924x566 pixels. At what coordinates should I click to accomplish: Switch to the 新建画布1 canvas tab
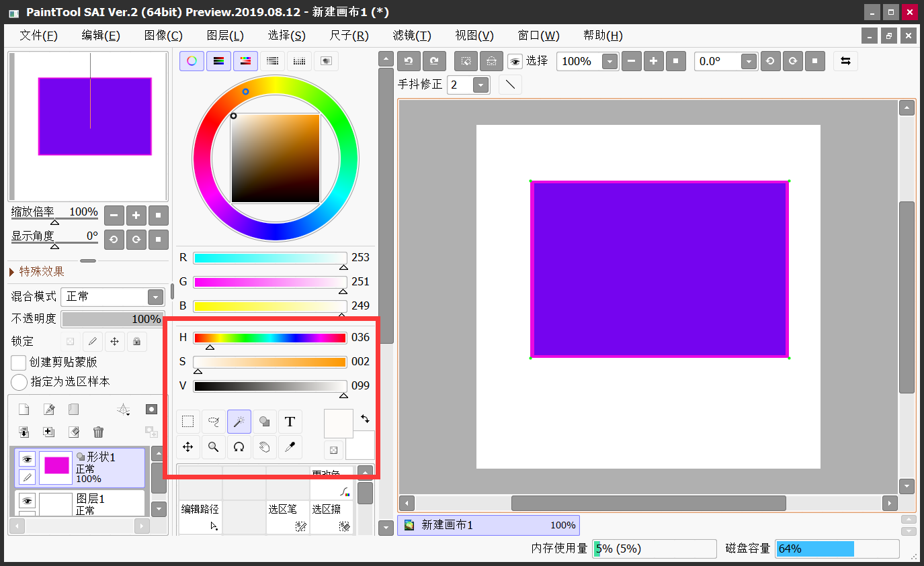[489, 525]
